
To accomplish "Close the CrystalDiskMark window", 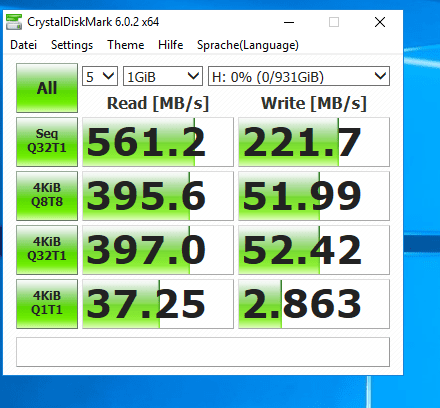I will pyautogui.click(x=380, y=22).
